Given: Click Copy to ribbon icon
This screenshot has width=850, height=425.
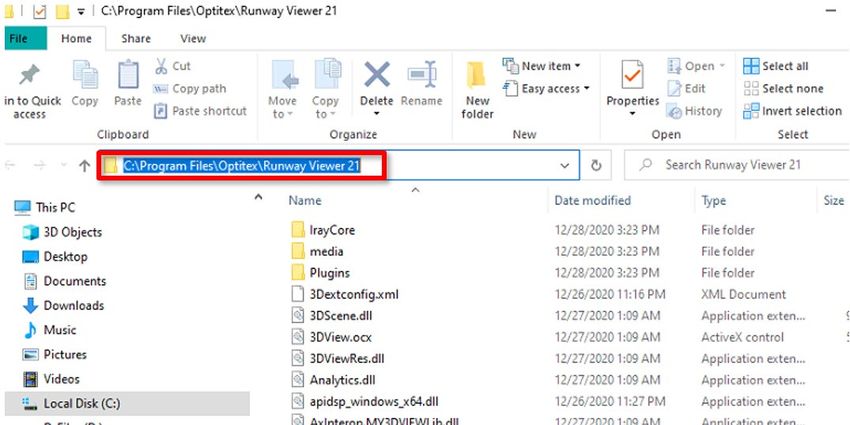Looking at the screenshot, I should pyautogui.click(x=327, y=75).
